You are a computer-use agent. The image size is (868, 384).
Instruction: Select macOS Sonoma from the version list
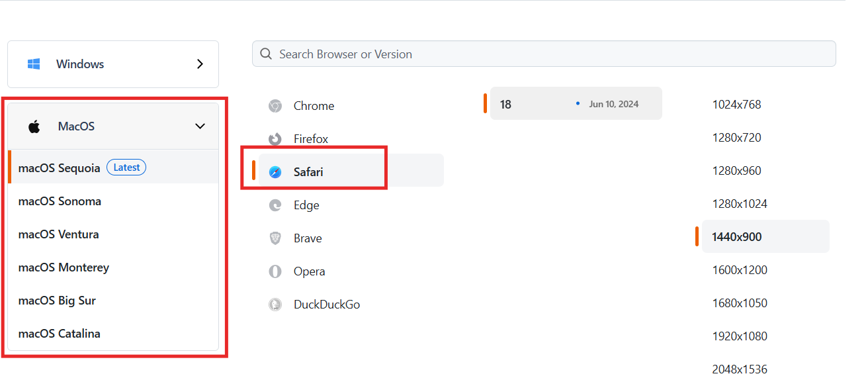click(x=60, y=201)
